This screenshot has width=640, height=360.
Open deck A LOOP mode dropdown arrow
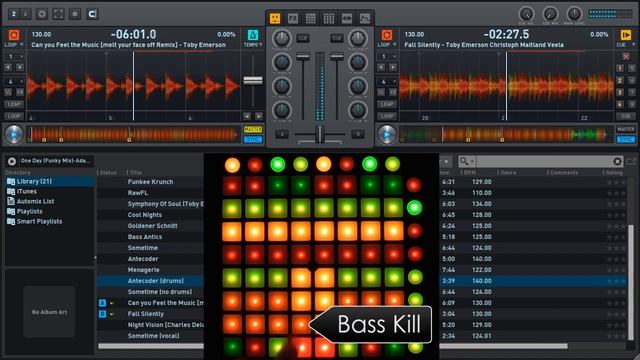tap(22, 44)
